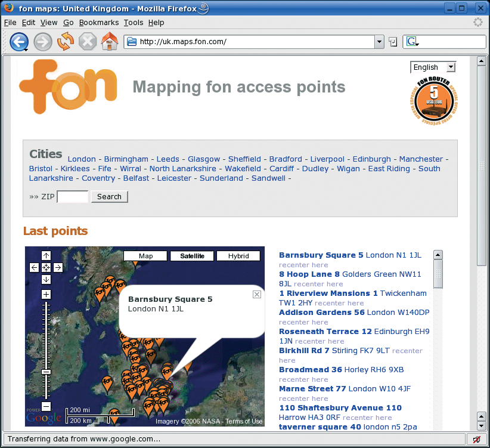
Task: Click the grey Forward arrow button
Action: pyautogui.click(x=43, y=42)
